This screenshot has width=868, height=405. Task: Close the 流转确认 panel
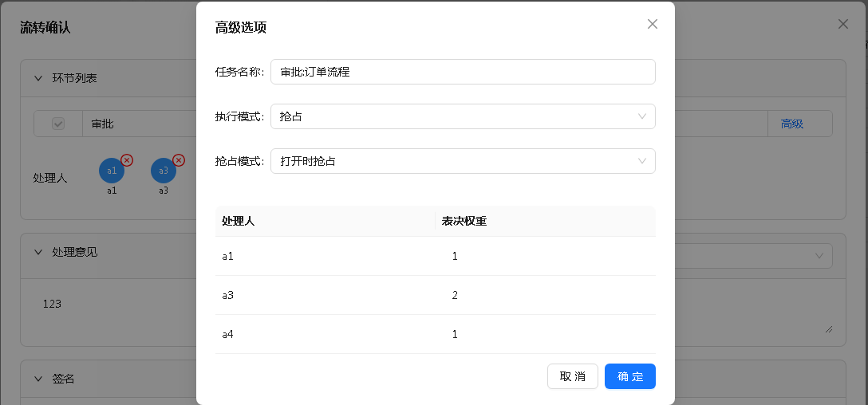click(843, 24)
